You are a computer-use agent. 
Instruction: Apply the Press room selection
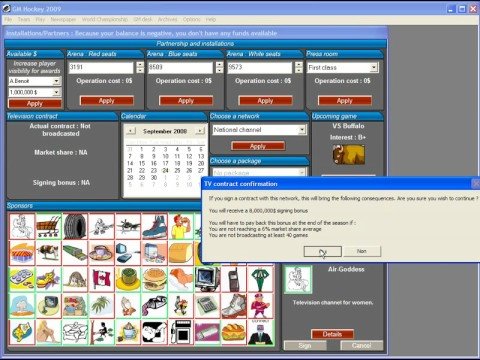click(345, 101)
